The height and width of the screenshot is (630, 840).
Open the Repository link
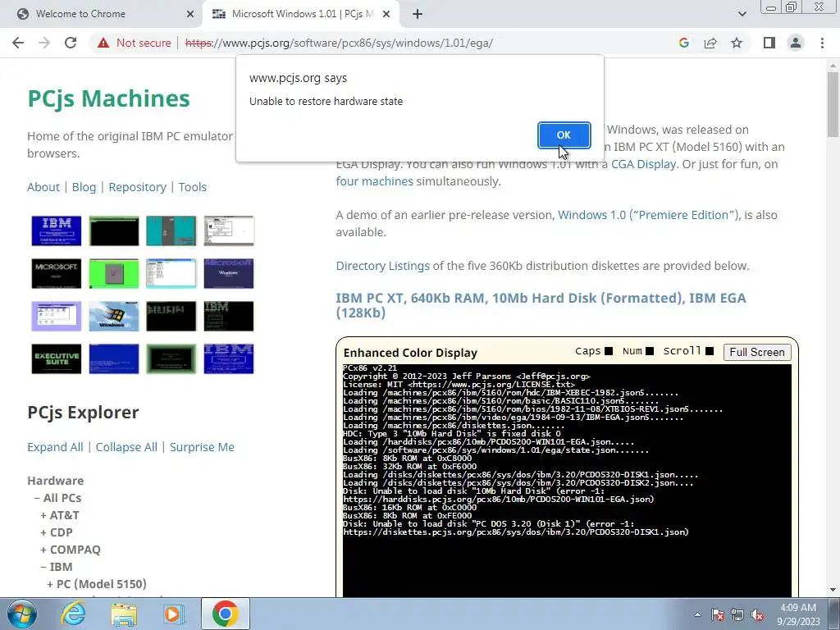tap(137, 187)
